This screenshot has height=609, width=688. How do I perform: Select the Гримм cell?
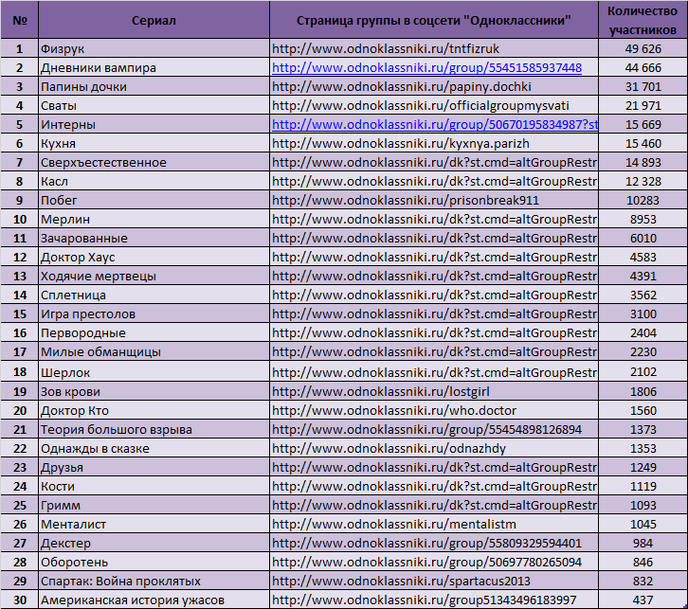154,505
